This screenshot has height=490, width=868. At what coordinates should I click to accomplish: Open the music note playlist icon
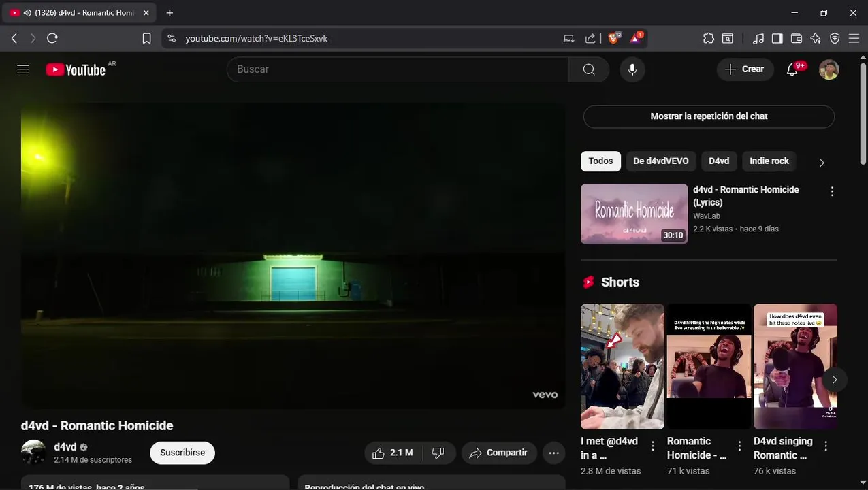[x=758, y=39]
